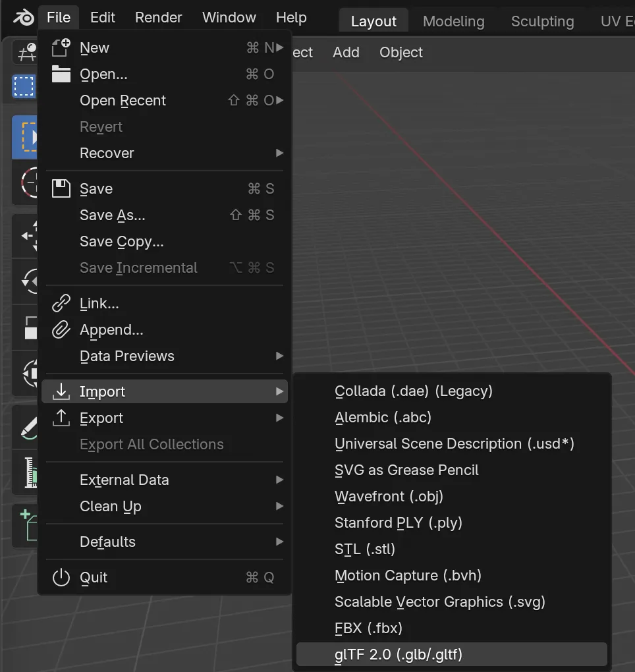Choose Append... from File menu
The image size is (635, 672).
165,329
